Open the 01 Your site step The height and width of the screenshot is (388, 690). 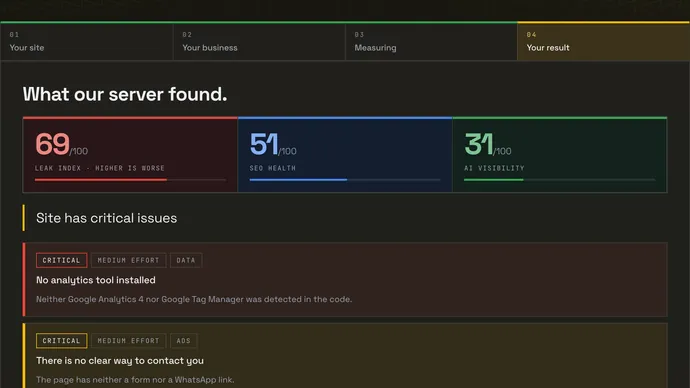[87, 42]
